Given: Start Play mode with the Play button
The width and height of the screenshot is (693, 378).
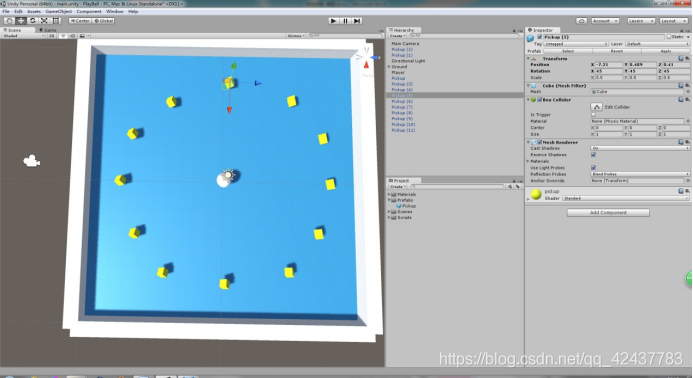Looking at the screenshot, I should (334, 21).
